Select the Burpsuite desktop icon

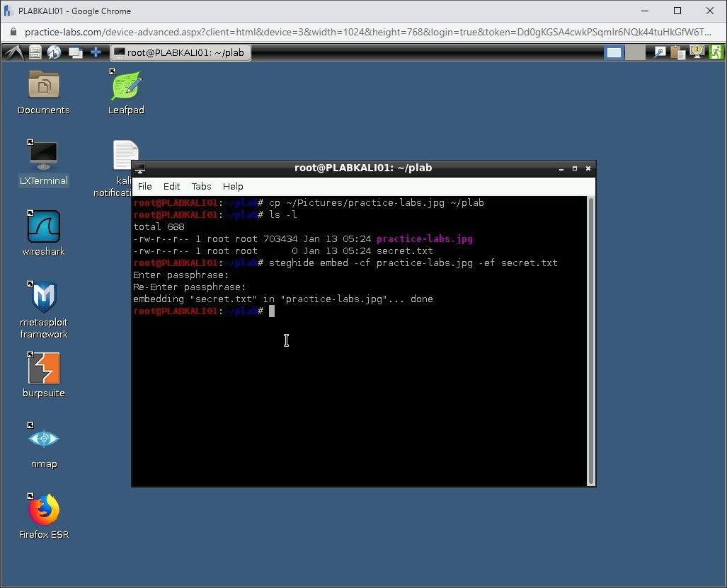click(x=44, y=375)
